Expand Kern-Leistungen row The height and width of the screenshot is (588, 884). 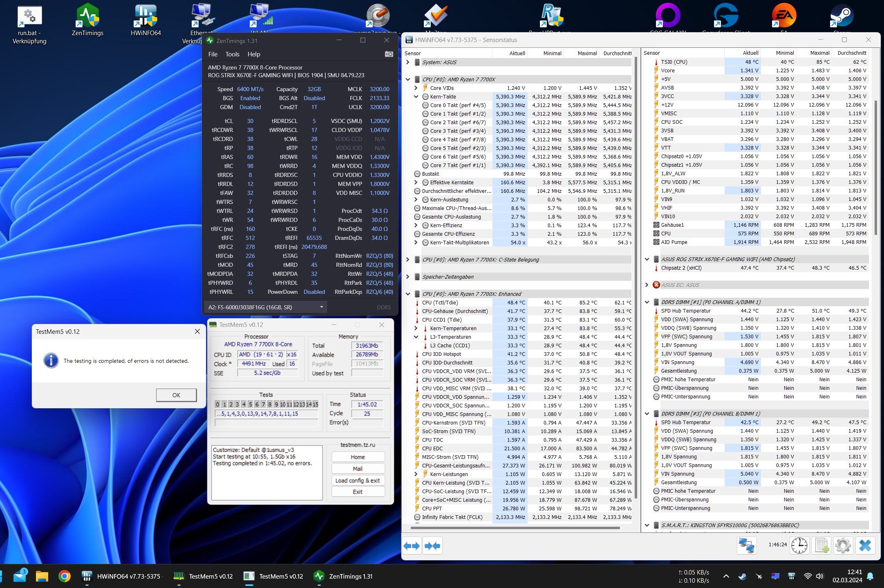tap(416, 474)
